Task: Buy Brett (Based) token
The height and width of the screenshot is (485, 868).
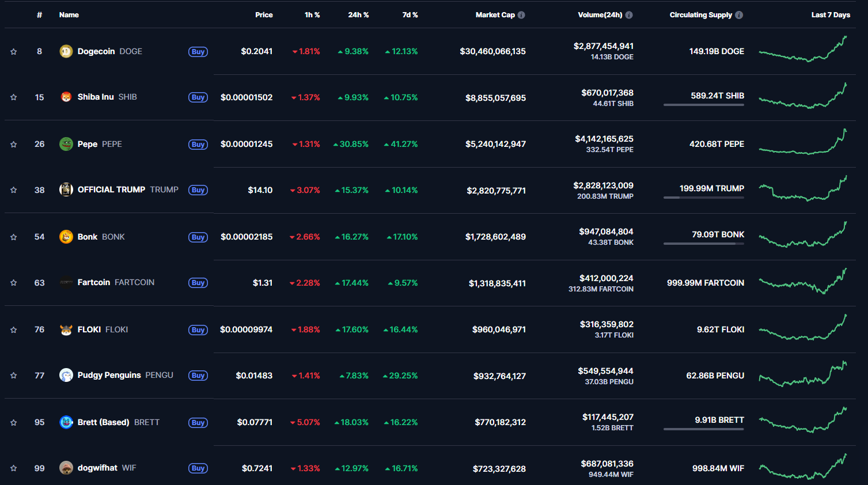Action: [x=198, y=423]
